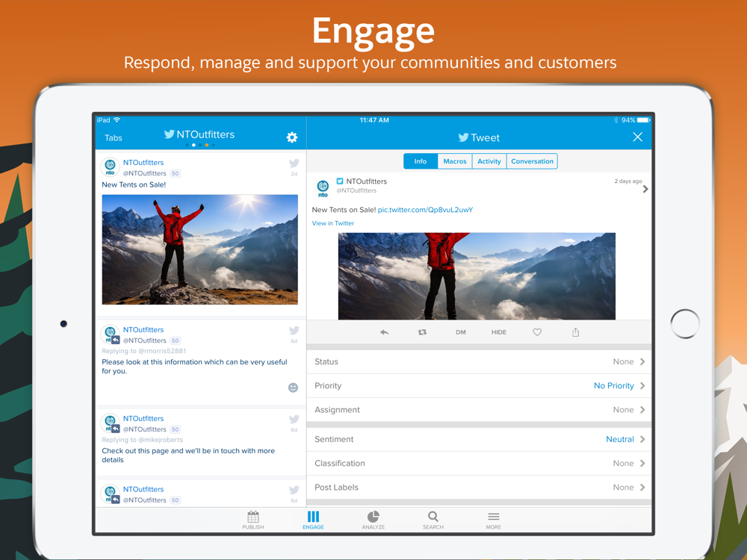
Task: Open NTOutfitters avatar on New Tents tweet
Action: click(x=110, y=167)
